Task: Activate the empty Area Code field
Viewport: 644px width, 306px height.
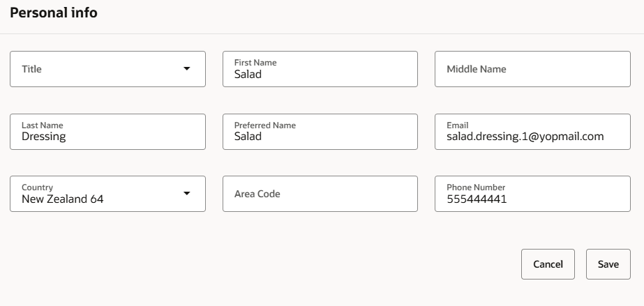Action: [x=320, y=194]
